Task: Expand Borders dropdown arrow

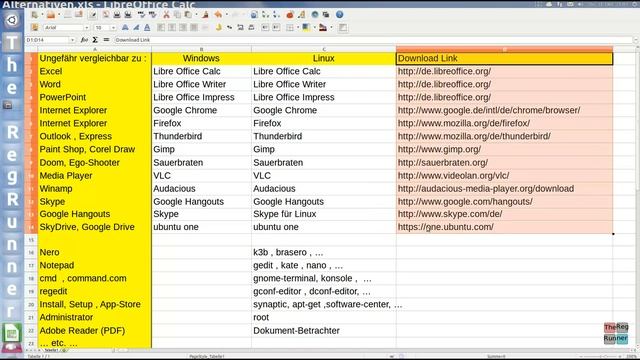Action: click(298, 27)
